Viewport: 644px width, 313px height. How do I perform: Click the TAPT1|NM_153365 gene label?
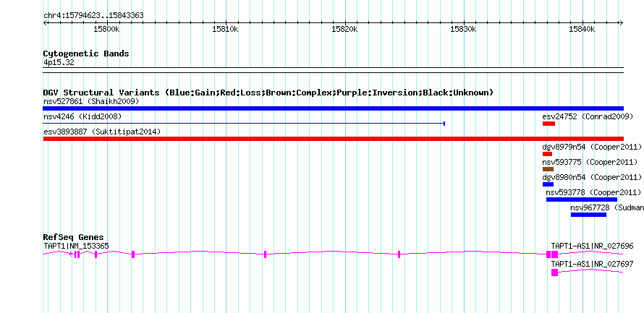coord(76,246)
